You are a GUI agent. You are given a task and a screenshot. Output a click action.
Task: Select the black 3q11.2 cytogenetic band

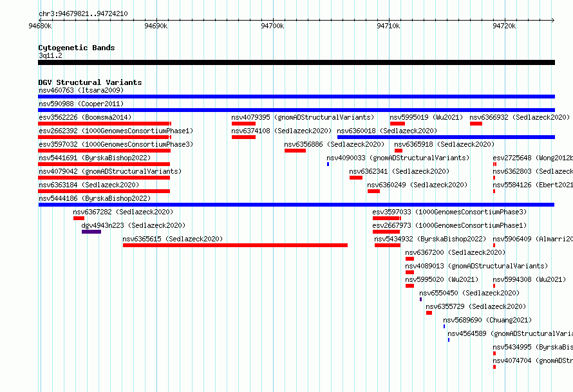(296, 62)
